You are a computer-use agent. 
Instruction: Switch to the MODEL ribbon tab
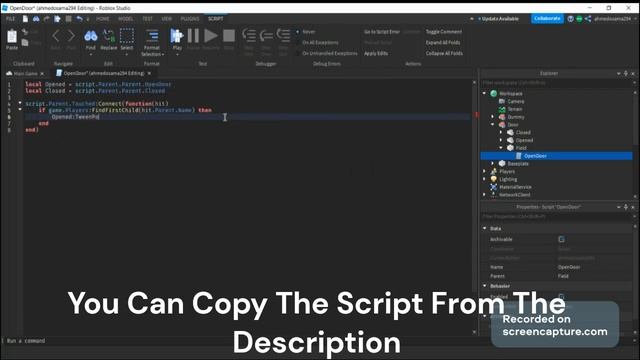click(126, 19)
